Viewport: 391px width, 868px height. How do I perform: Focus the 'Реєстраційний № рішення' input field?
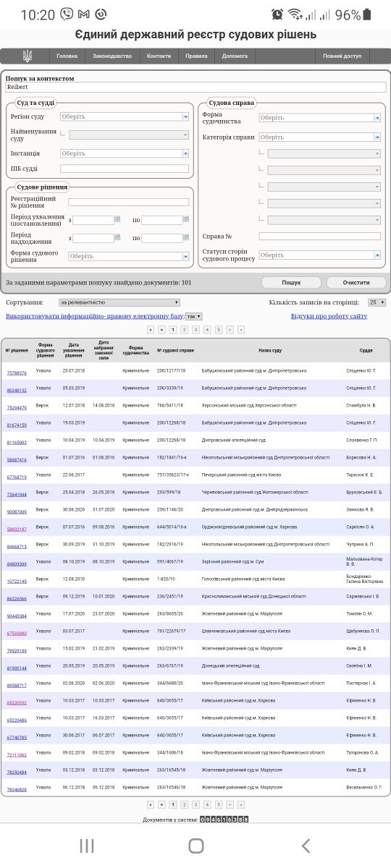click(129, 203)
